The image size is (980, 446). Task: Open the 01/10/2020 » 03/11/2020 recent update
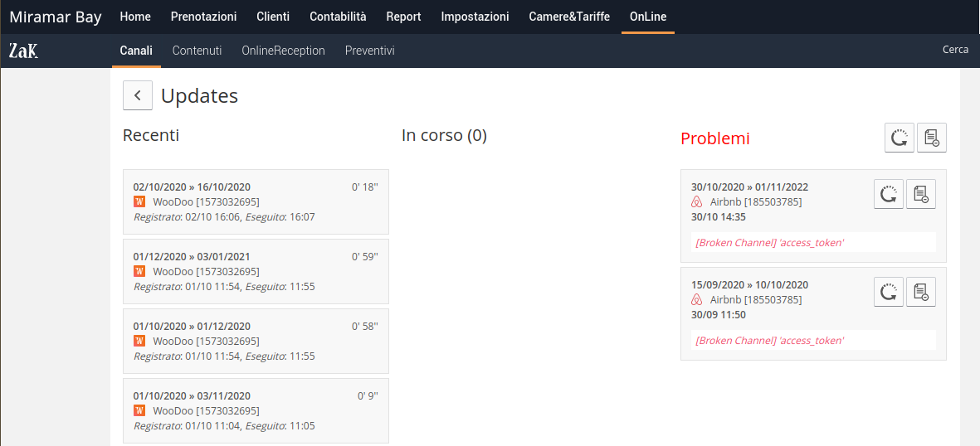click(256, 411)
